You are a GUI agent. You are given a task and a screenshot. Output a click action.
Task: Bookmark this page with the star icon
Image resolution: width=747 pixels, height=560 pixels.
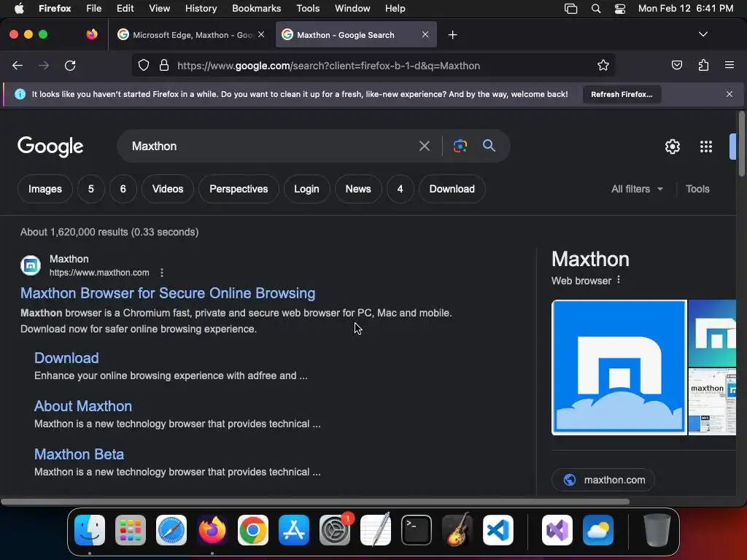[x=603, y=65]
